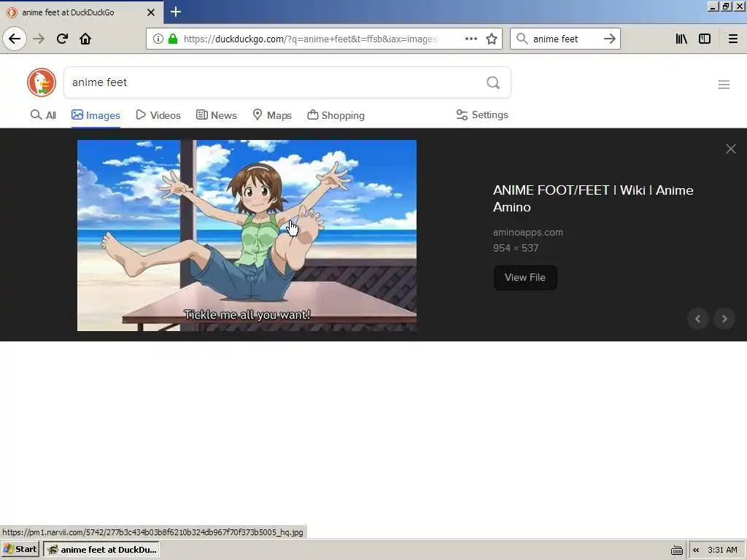This screenshot has height=560, width=747.
Task: Click the large anime preview image
Action: tap(247, 236)
